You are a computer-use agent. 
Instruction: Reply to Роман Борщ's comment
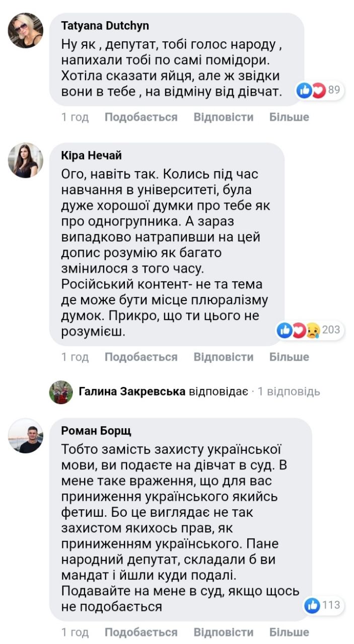[223, 632]
